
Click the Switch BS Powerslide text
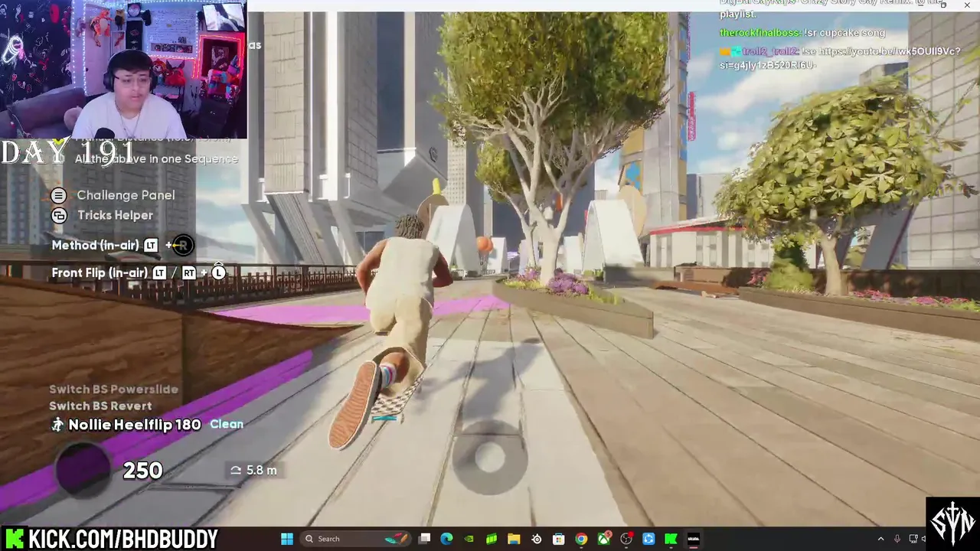113,389
